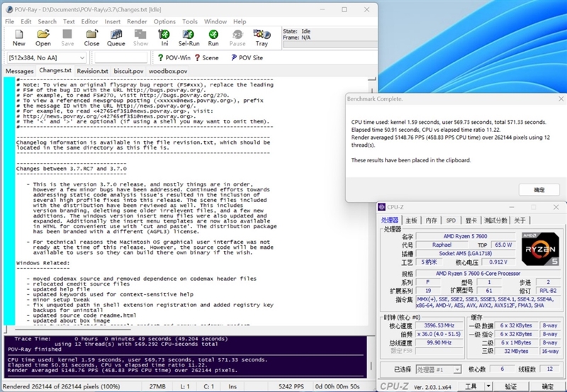Screen dimensions: 567x392
Task: Select the SPD tab in CPU-Z
Action: click(451, 220)
